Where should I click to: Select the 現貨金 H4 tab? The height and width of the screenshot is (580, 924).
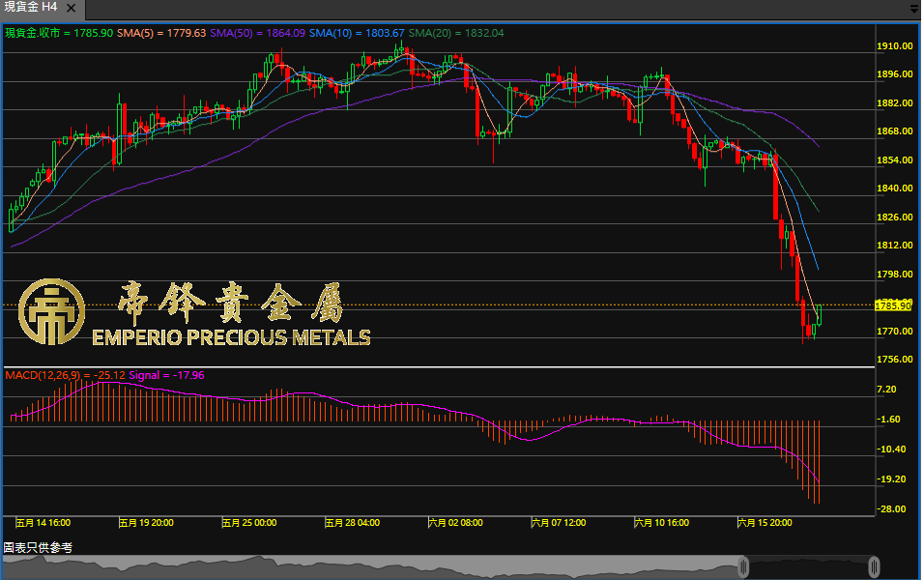(x=31, y=7)
